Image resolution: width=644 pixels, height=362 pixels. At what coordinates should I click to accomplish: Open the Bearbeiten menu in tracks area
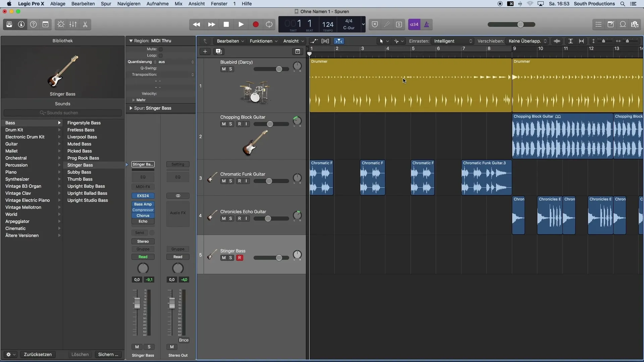click(x=230, y=41)
